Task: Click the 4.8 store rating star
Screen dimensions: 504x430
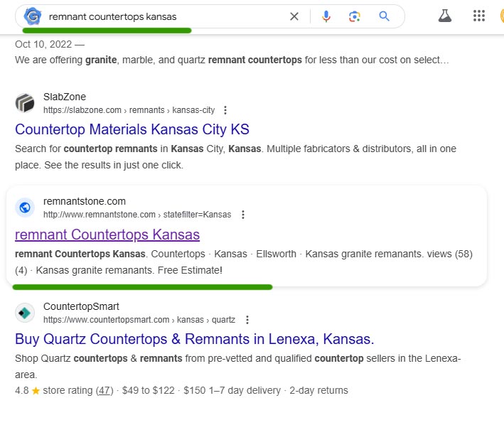Action: pos(36,391)
